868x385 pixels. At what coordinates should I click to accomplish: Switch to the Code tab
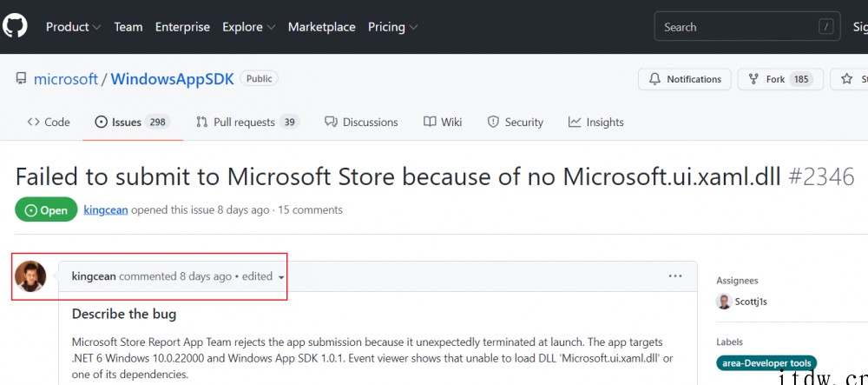[49, 122]
